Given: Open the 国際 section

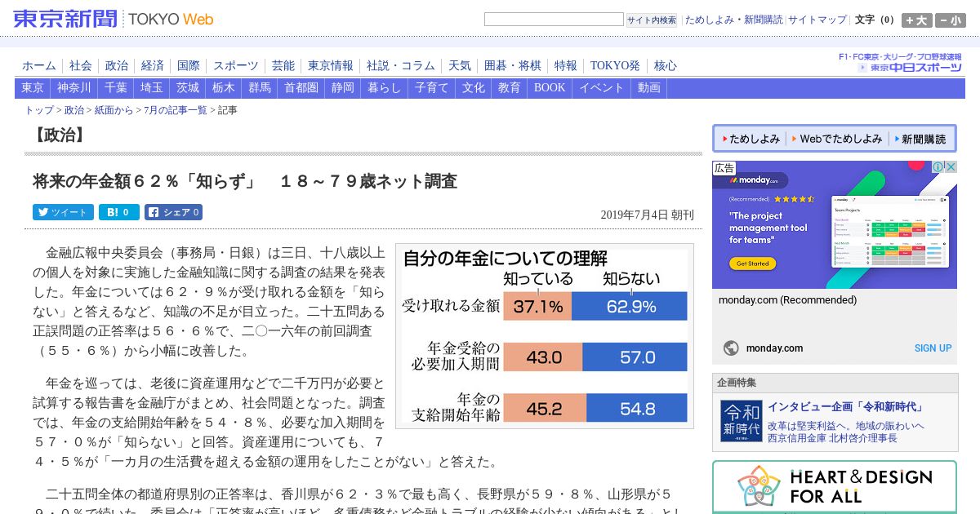Looking at the screenshot, I should [189, 66].
